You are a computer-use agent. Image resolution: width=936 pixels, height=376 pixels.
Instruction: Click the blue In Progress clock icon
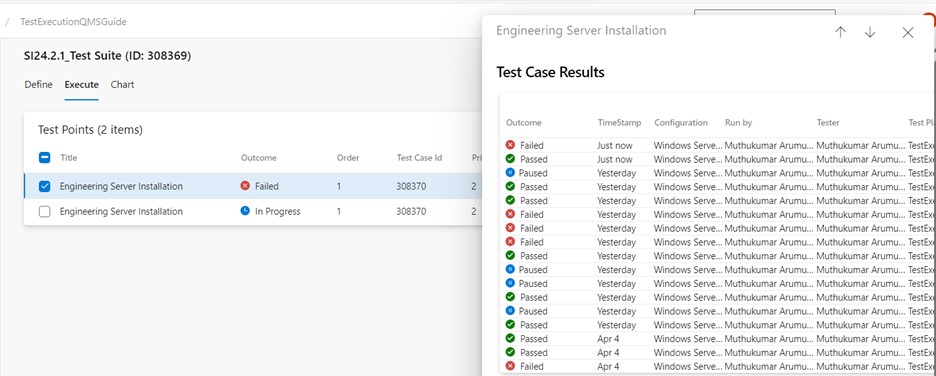coord(245,211)
